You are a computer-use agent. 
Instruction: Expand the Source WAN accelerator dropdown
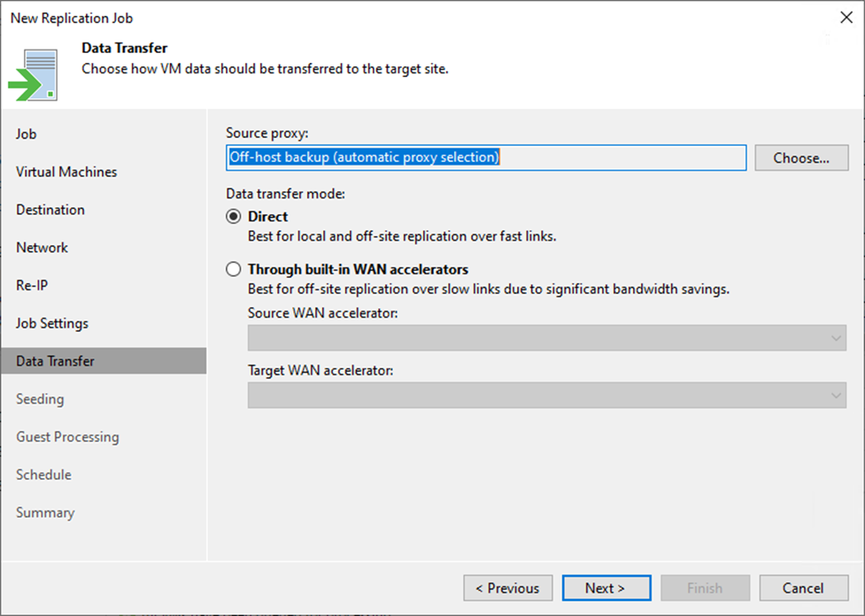point(546,338)
